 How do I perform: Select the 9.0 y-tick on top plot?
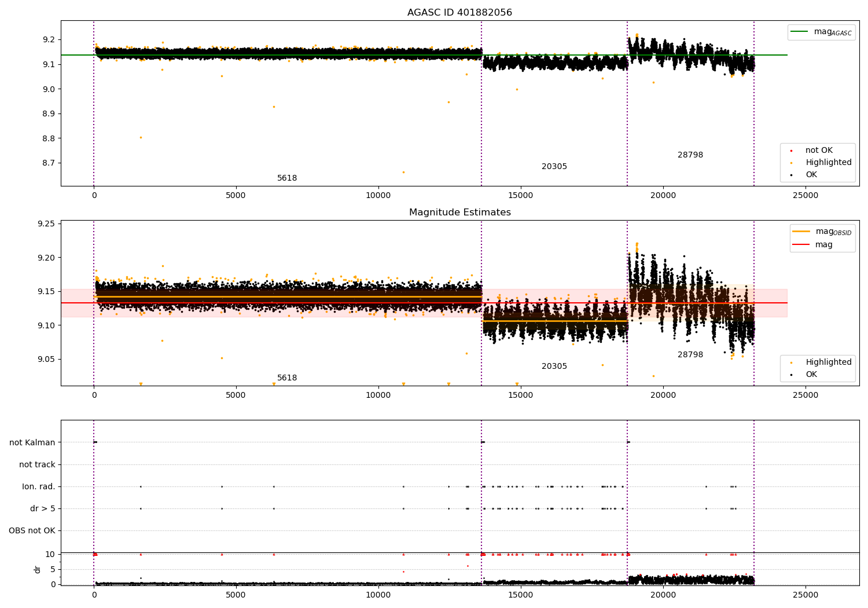coord(49,89)
